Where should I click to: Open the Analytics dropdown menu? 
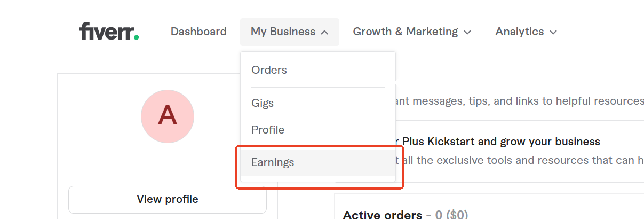click(x=519, y=32)
